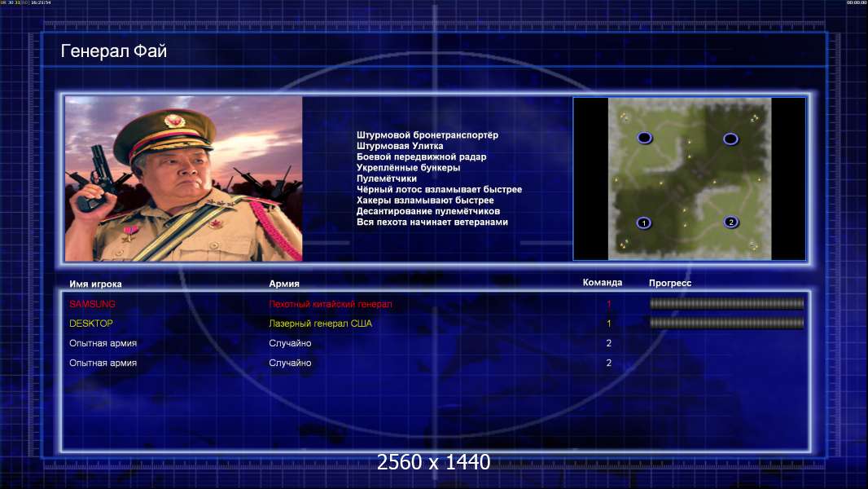Click "Лазерный генерал США" army entry

pos(320,324)
